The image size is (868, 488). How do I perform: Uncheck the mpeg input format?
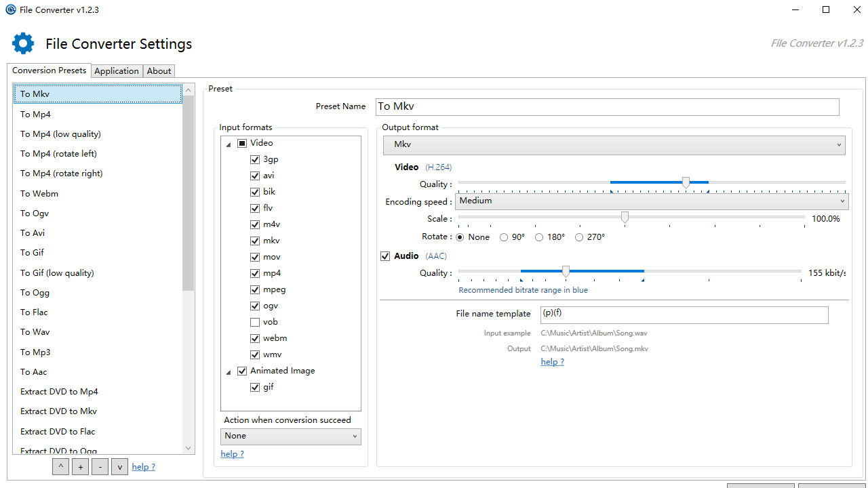[x=255, y=289]
